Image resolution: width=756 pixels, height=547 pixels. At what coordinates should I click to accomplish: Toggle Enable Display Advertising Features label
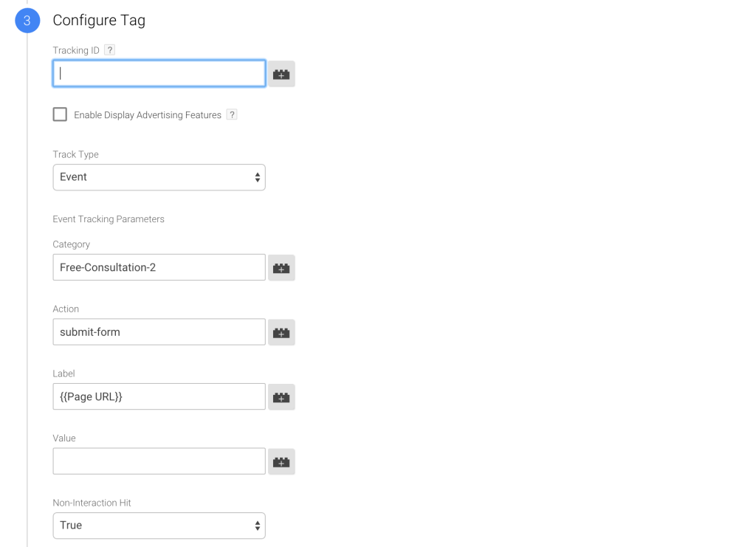148,114
